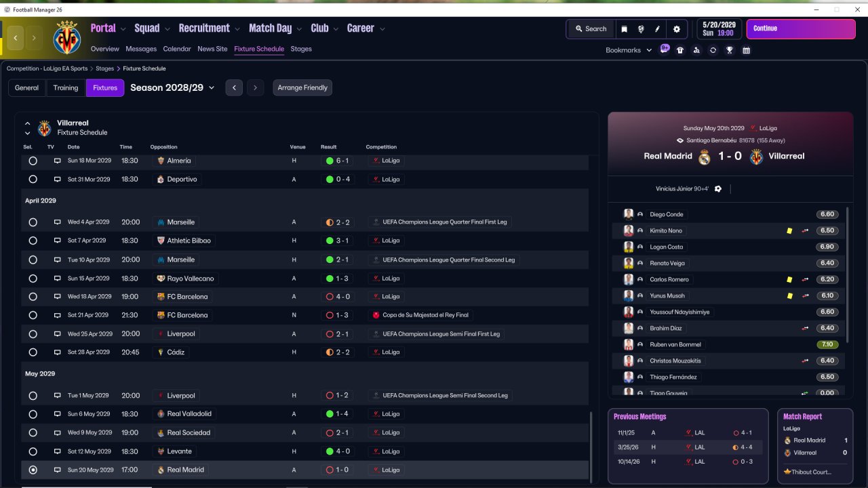Click the TV icon for the Almería fixture
The height and width of the screenshot is (488, 868).
57,161
